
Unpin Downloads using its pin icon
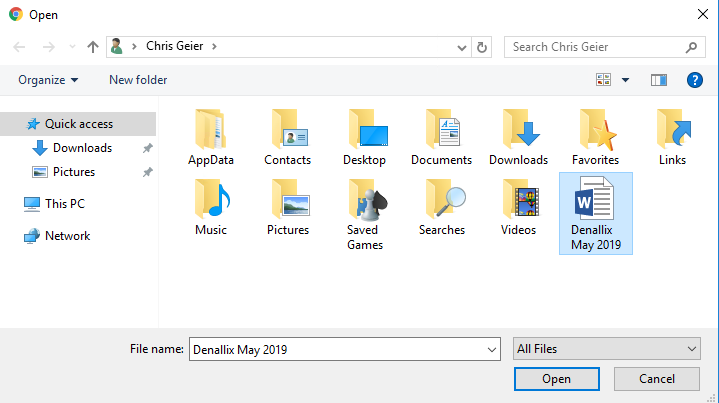[147, 148]
